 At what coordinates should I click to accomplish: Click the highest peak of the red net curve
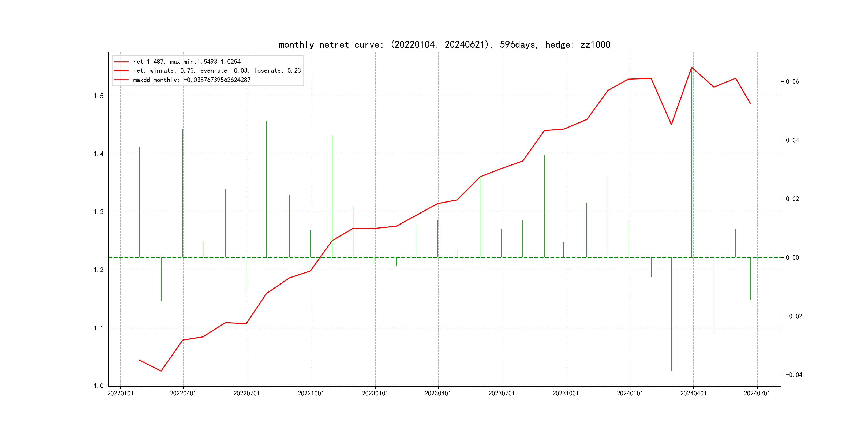[692, 68]
